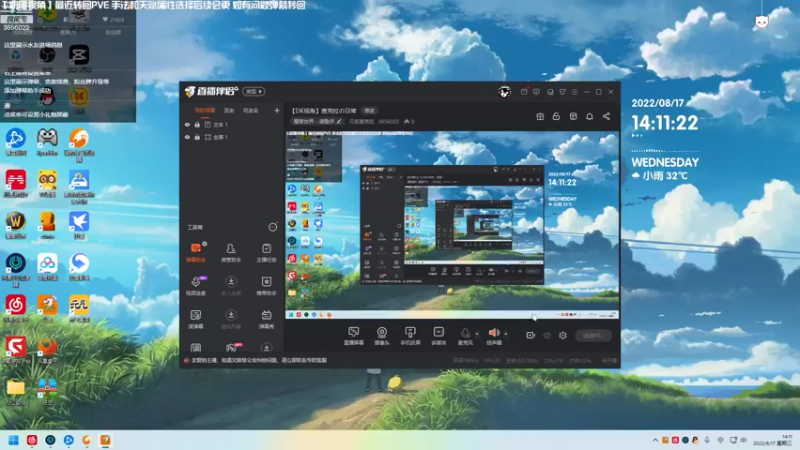The image size is (800, 450).
Task: Open the mail icon with red dot
Action: point(524,92)
